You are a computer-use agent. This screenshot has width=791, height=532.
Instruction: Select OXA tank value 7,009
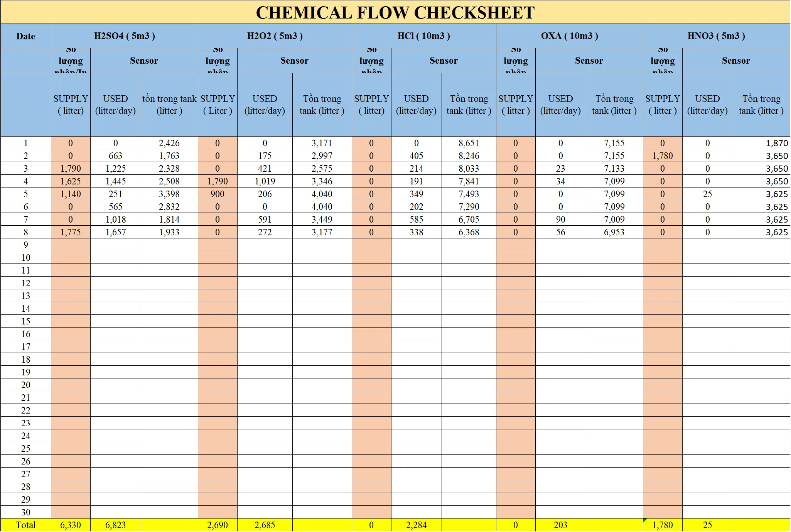pos(614,220)
